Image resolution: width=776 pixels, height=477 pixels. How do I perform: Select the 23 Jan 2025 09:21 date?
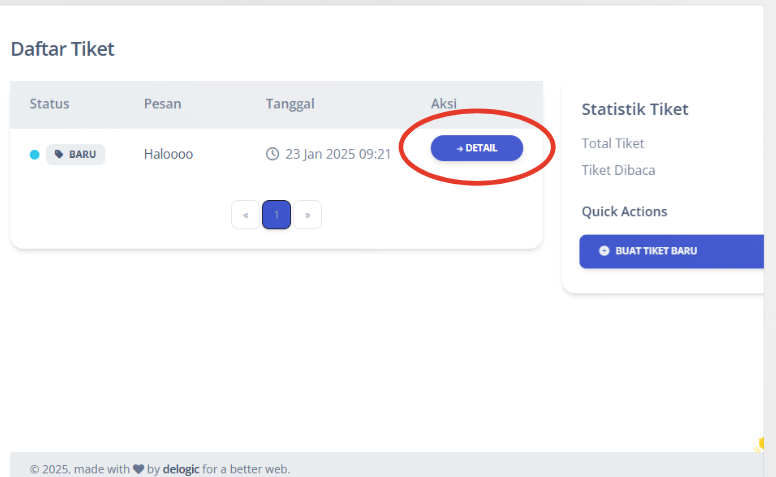click(338, 154)
